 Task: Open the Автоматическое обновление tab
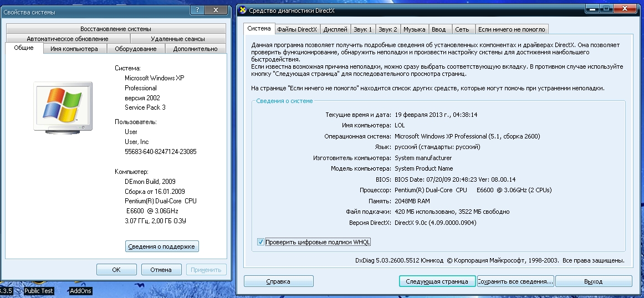tap(68, 39)
